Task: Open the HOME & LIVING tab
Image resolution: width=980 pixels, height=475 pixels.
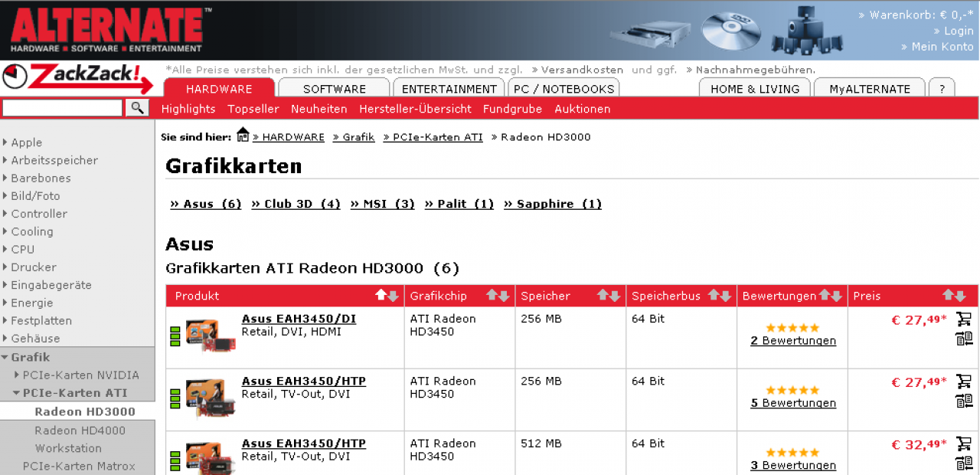Action: 755,88
